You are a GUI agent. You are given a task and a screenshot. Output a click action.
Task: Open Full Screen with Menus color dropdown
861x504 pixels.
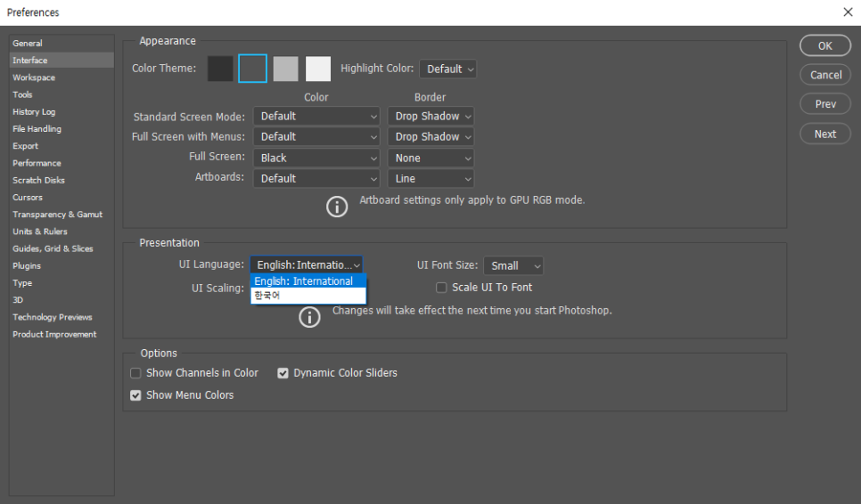click(316, 136)
